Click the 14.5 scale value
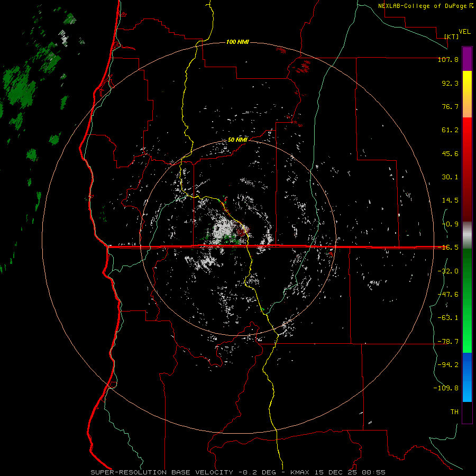The height and width of the screenshot is (476, 476). tap(450, 200)
